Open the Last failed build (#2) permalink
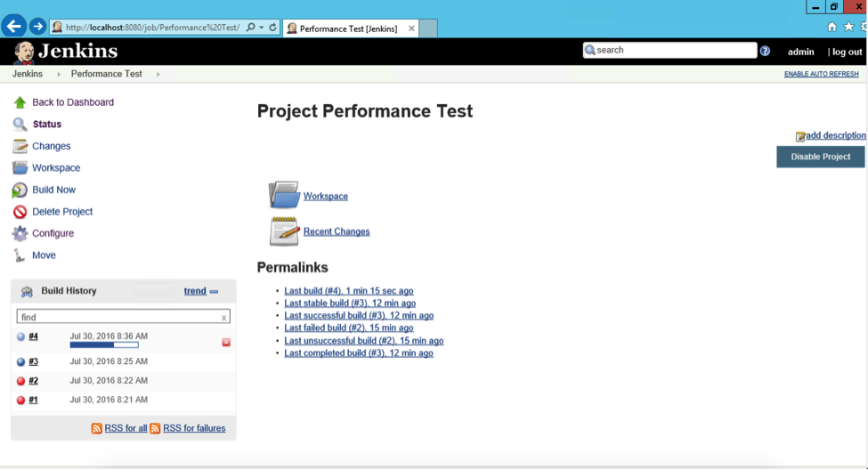Viewport: 868px width, 470px height. pyautogui.click(x=349, y=328)
